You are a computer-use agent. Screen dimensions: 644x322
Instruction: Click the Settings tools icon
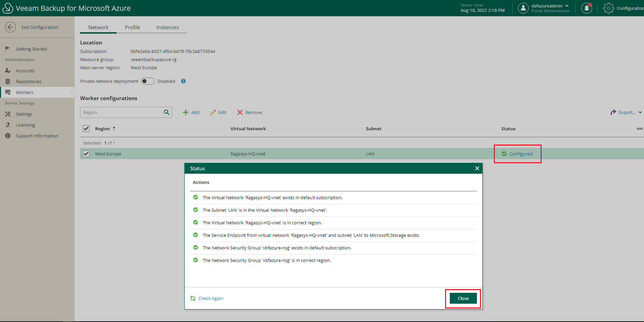[x=8, y=114]
